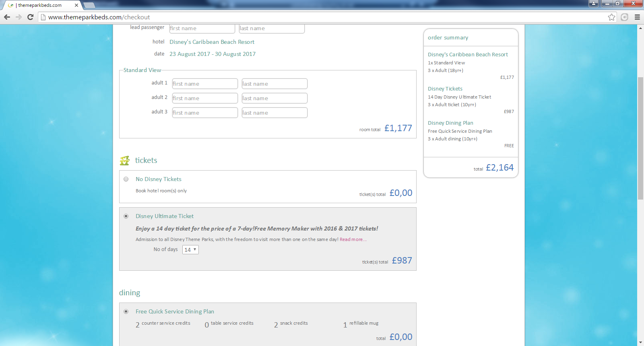Click the Disney Ultimate Ticket total £987
This screenshot has width=644, height=346.
pyautogui.click(x=402, y=260)
